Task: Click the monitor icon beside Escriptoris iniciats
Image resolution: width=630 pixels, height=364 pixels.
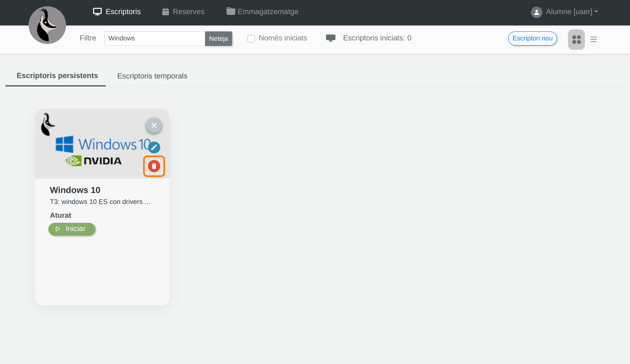Action: click(331, 38)
